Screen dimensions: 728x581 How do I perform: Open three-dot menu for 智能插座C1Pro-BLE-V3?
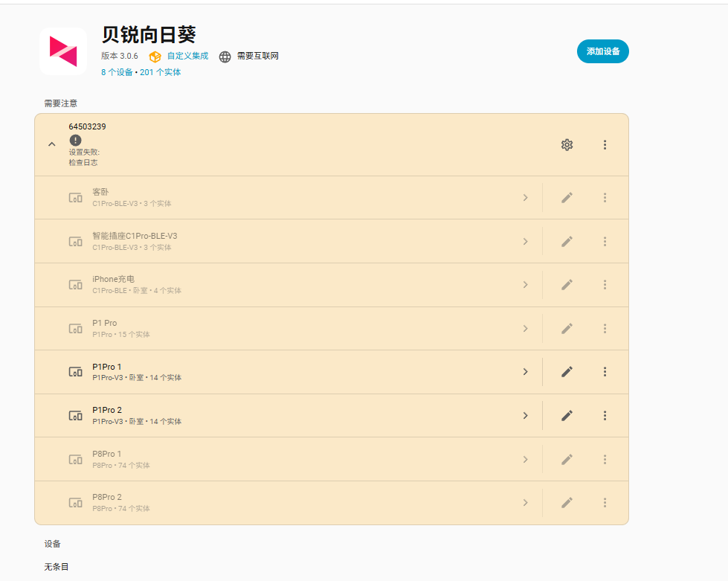click(605, 242)
